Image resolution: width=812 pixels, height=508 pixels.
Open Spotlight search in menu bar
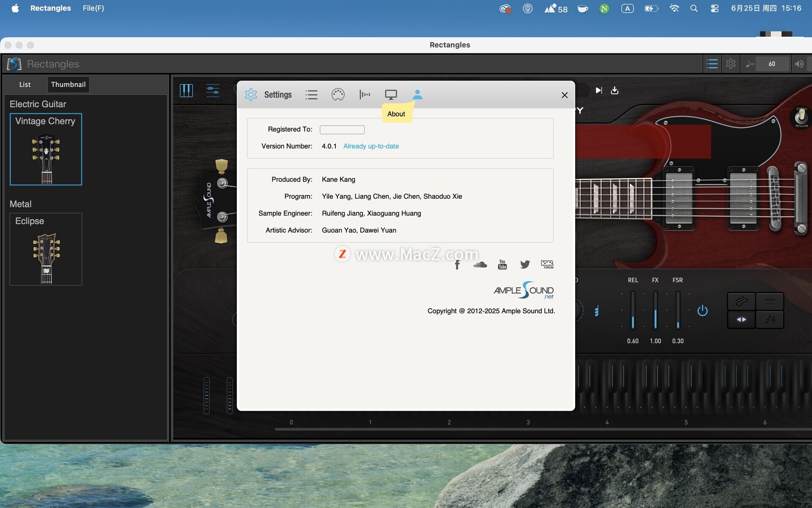[694, 8]
